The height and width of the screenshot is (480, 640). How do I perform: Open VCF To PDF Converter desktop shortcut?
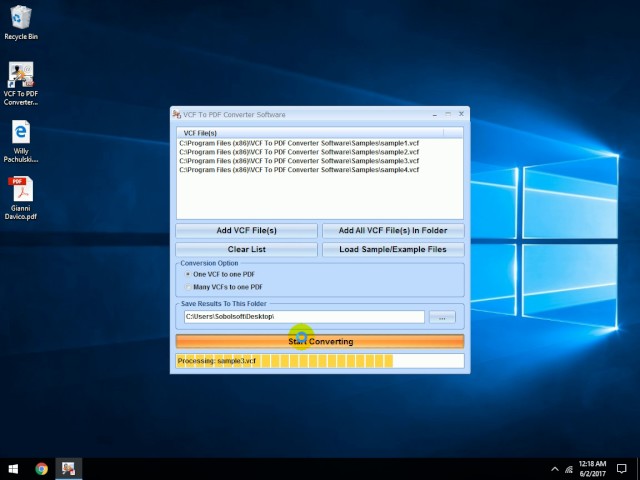click(x=21, y=84)
